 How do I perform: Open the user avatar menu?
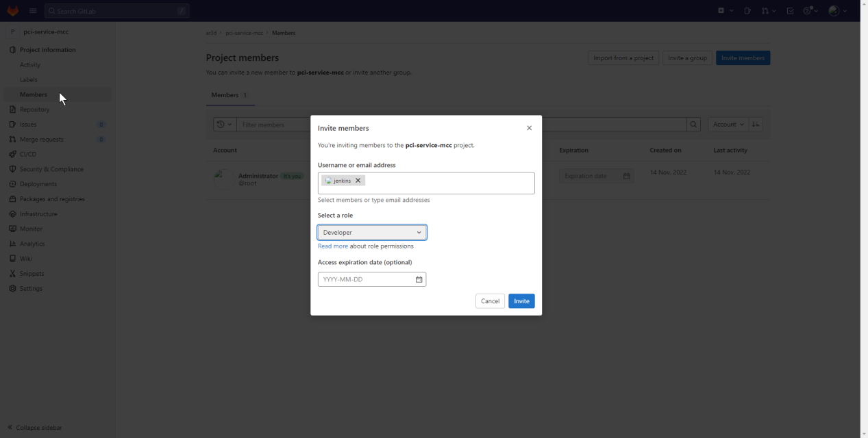(x=837, y=11)
